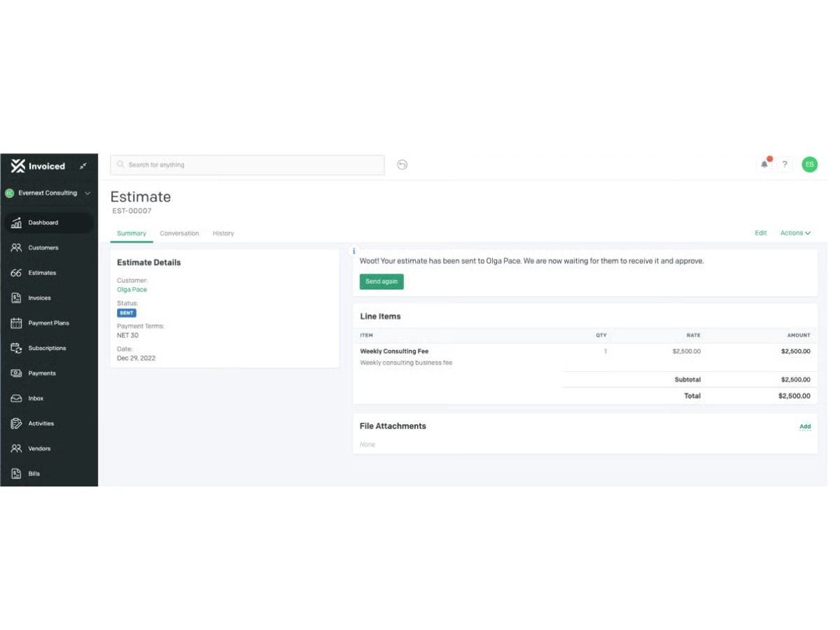The width and height of the screenshot is (840, 630).
Task: Open Dashboard from the sidebar label
Action: tap(43, 223)
